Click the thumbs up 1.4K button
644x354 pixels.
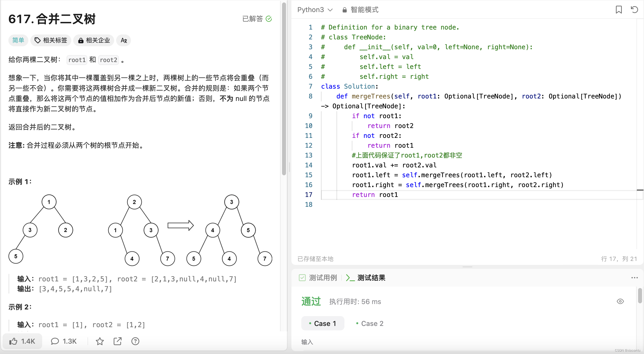[24, 341]
